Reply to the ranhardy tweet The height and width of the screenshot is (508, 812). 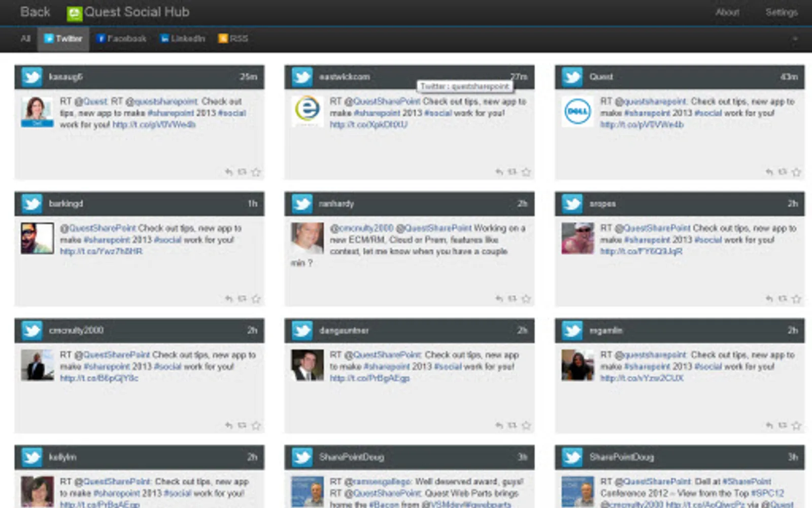pos(499,299)
